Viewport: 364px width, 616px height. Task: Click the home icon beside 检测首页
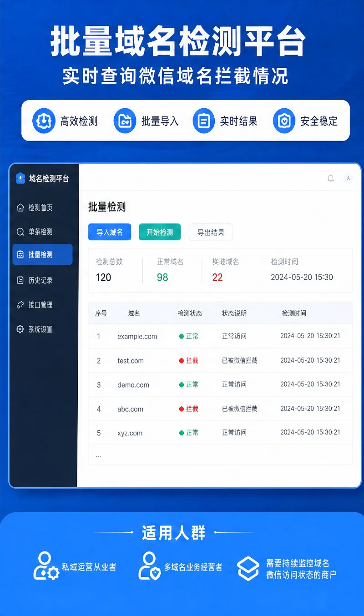coord(20,207)
